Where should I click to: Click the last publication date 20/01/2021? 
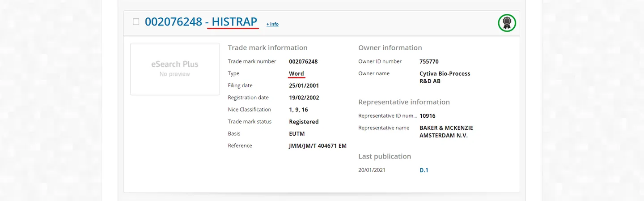[x=372, y=170]
